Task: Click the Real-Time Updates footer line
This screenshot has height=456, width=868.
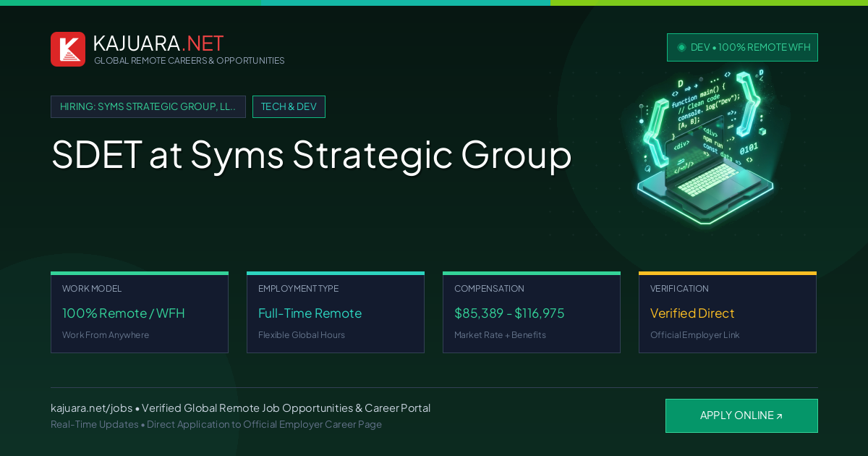Action: tap(216, 424)
